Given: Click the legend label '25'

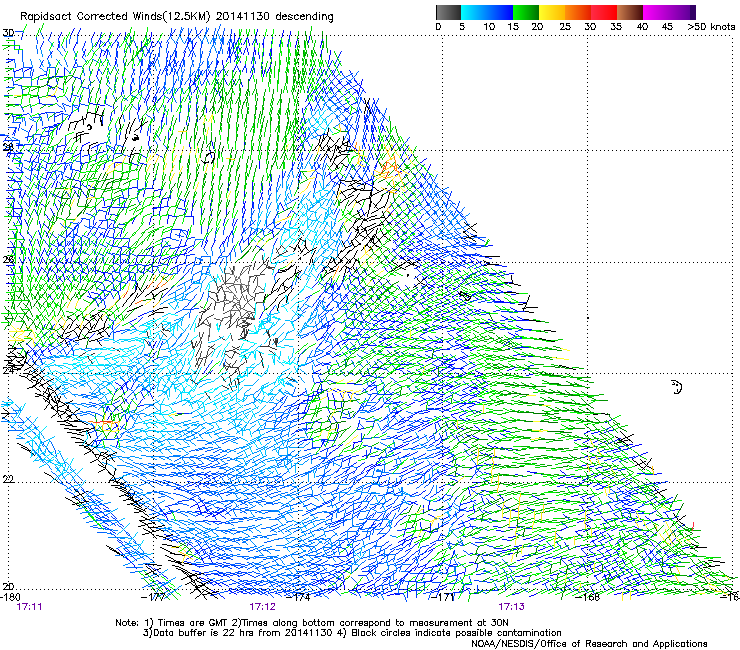Looking at the screenshot, I should [x=565, y=27].
